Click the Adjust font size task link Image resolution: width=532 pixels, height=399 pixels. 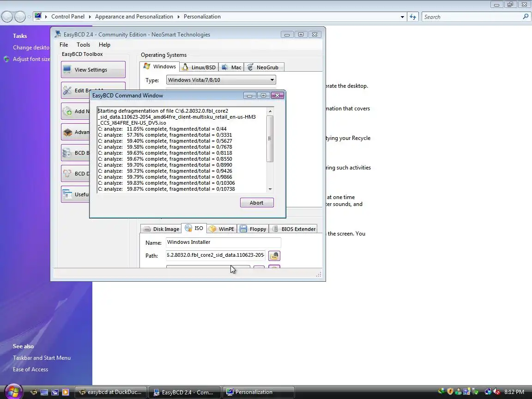click(x=31, y=59)
